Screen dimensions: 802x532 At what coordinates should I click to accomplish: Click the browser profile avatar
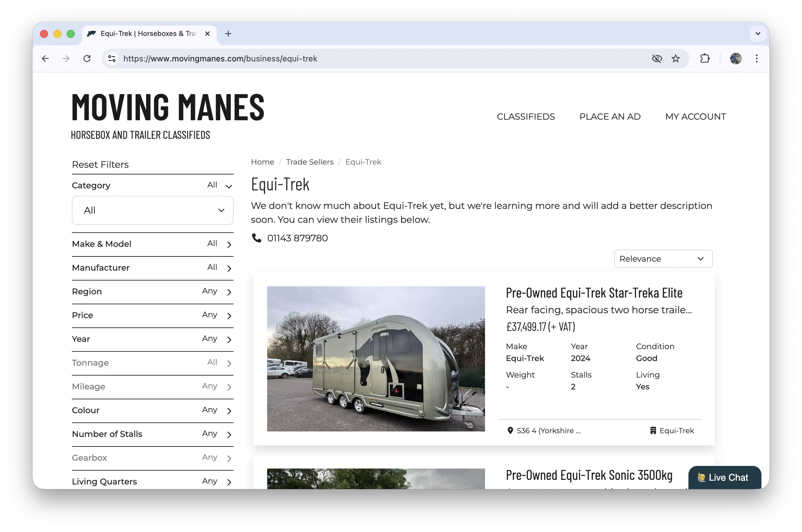[x=736, y=58]
